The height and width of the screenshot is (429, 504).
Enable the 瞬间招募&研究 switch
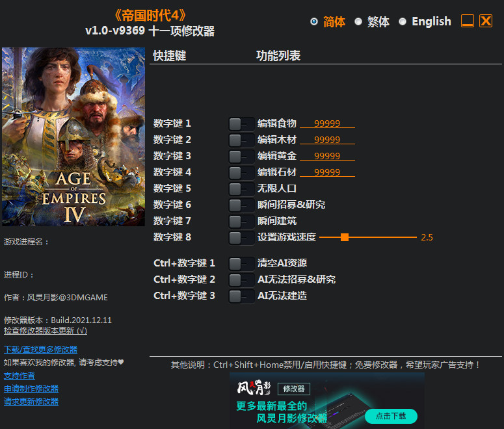click(241, 205)
